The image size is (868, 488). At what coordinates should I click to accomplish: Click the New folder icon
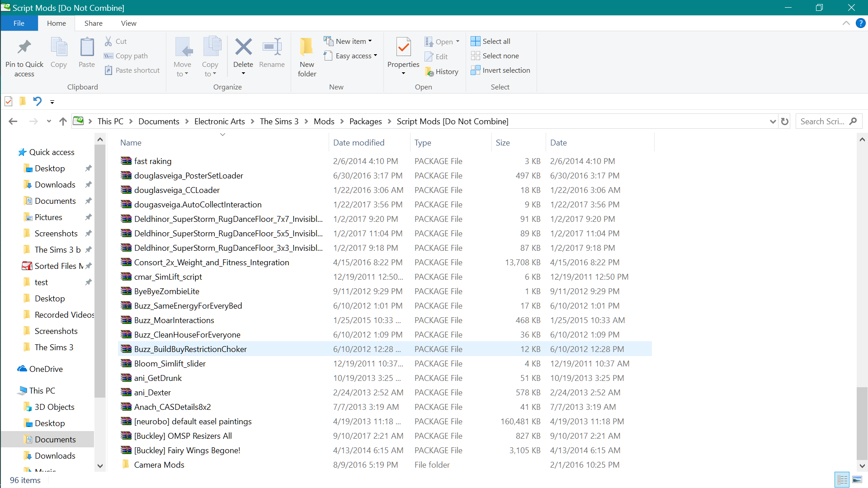307,47
